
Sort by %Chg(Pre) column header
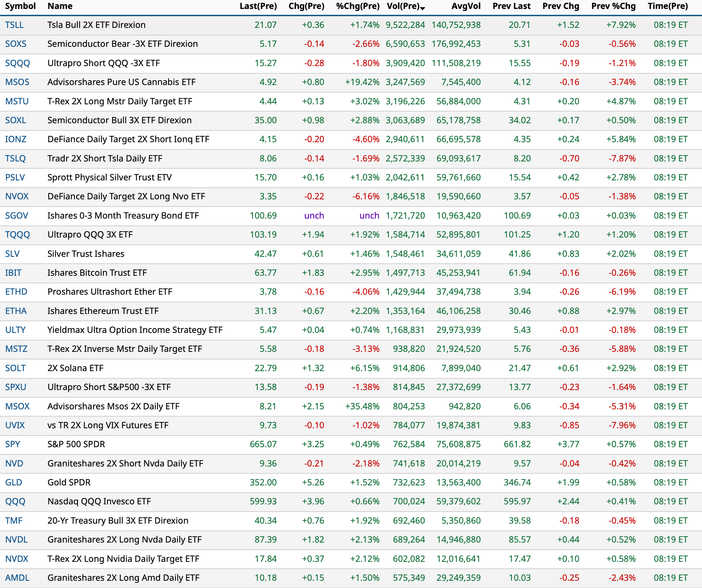(x=358, y=6)
